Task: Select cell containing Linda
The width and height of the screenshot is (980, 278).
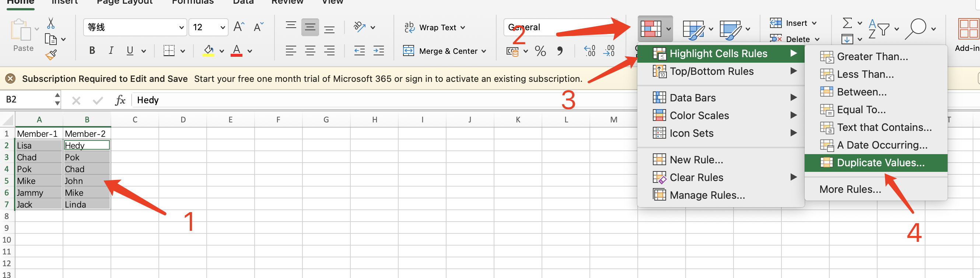Action: click(87, 204)
